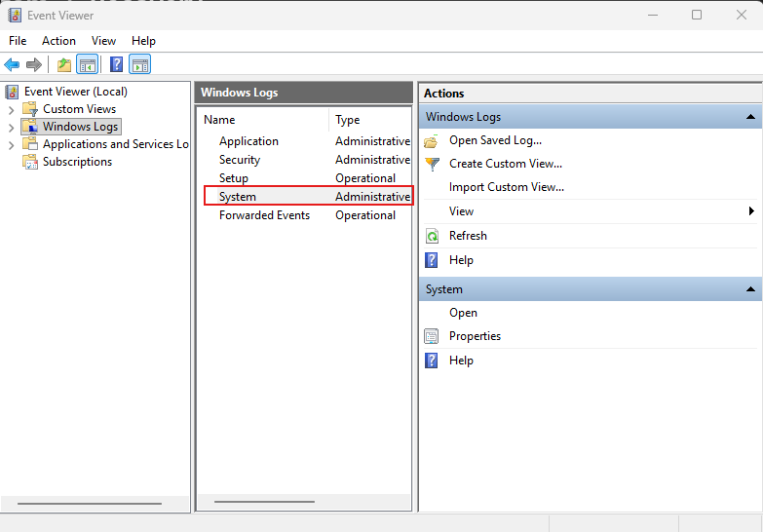Open the Help menu in menu bar
763x532 pixels.
pyautogui.click(x=143, y=41)
